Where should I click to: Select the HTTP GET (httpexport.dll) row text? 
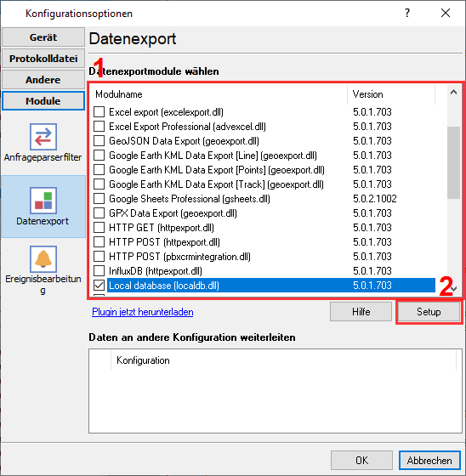[x=162, y=228]
